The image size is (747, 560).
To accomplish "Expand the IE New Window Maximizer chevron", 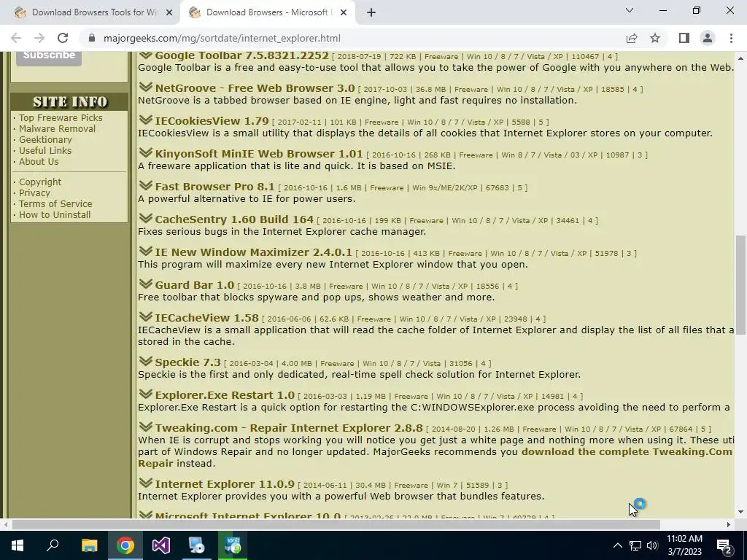I will (x=146, y=252).
